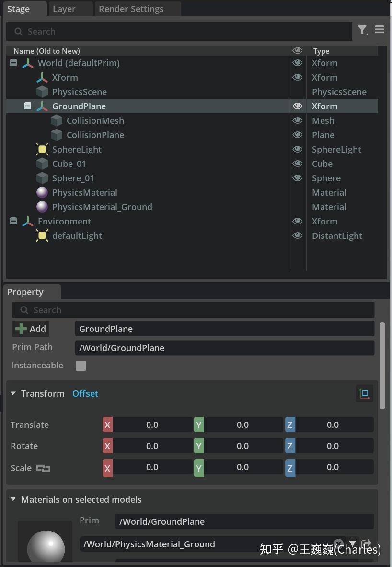Screen dimensions: 392x567
Task: Click the Cube_01 prim icon
Action: pyautogui.click(x=42, y=164)
